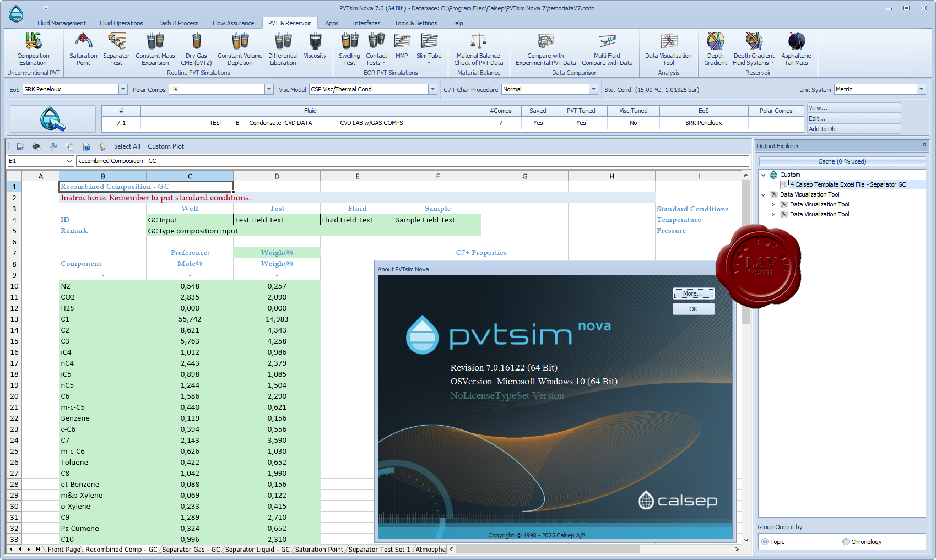Click Custom Plot in sheet toolbar
Viewport: 936px width, 560px height.
coord(166,146)
